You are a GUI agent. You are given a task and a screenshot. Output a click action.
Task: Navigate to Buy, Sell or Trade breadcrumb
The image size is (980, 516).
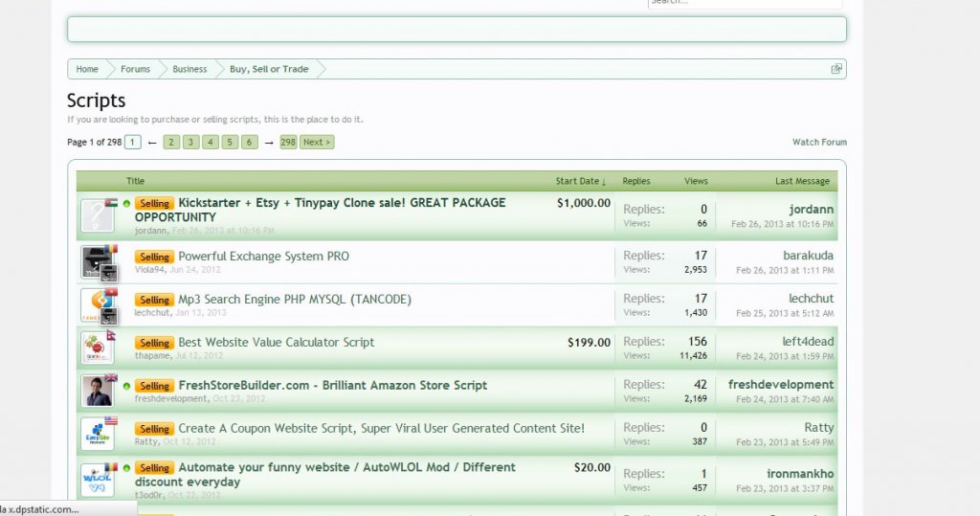(269, 69)
